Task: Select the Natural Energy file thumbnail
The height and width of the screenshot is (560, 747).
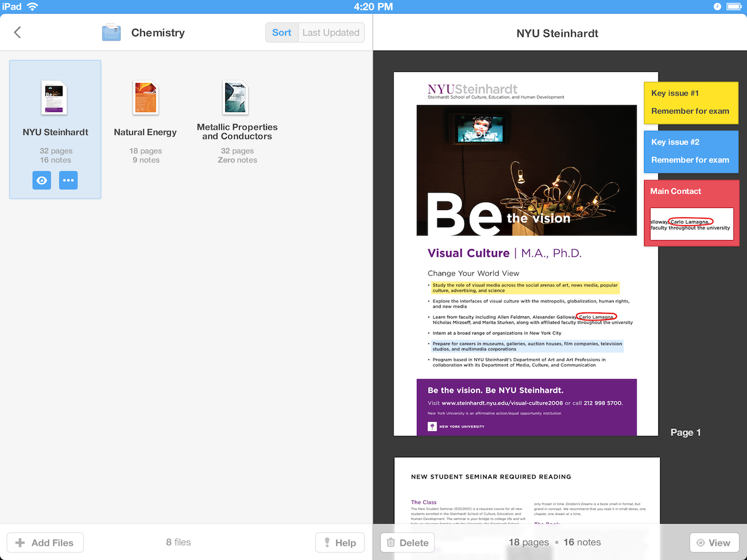Action: point(145,98)
